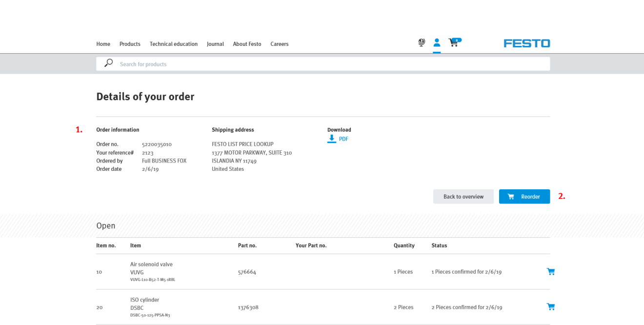Screen dimensions: 644x325
Task: Click the PDF download arrow icon
Action: pos(331,139)
